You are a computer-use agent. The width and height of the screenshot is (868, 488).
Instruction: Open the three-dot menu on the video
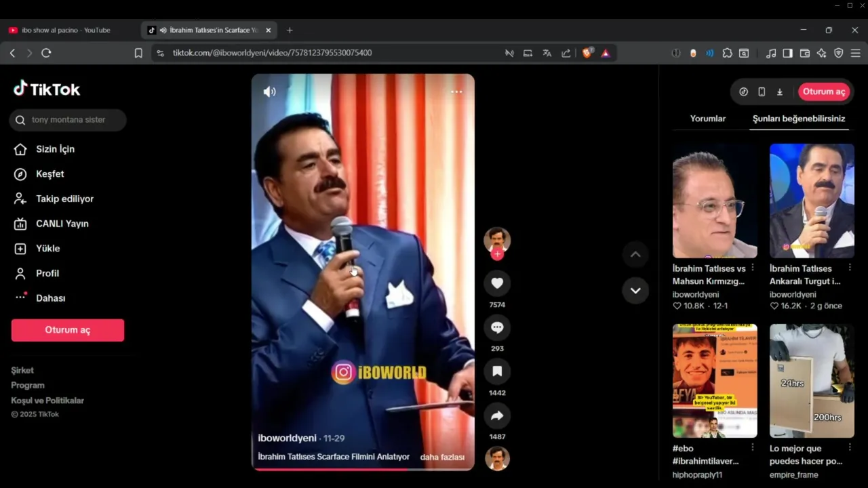[456, 91]
